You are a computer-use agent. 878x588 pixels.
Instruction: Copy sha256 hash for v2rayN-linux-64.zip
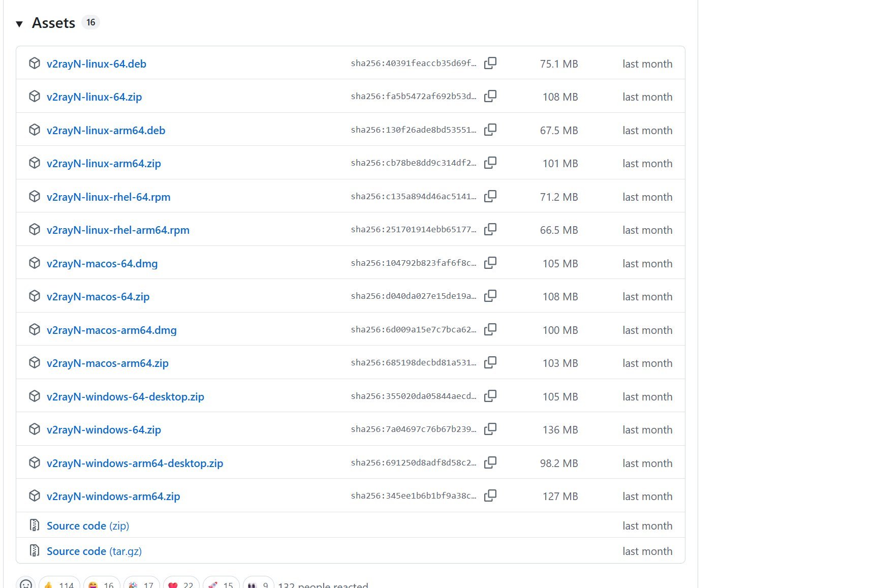[490, 96]
